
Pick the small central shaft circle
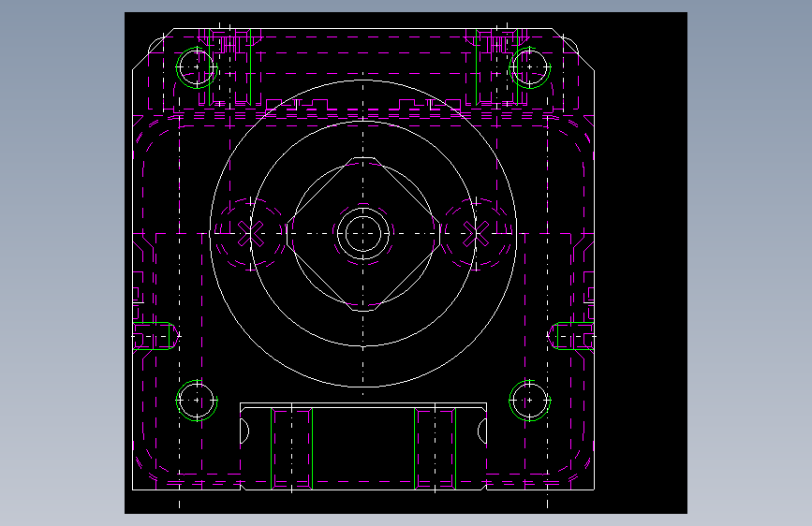tap(363, 234)
